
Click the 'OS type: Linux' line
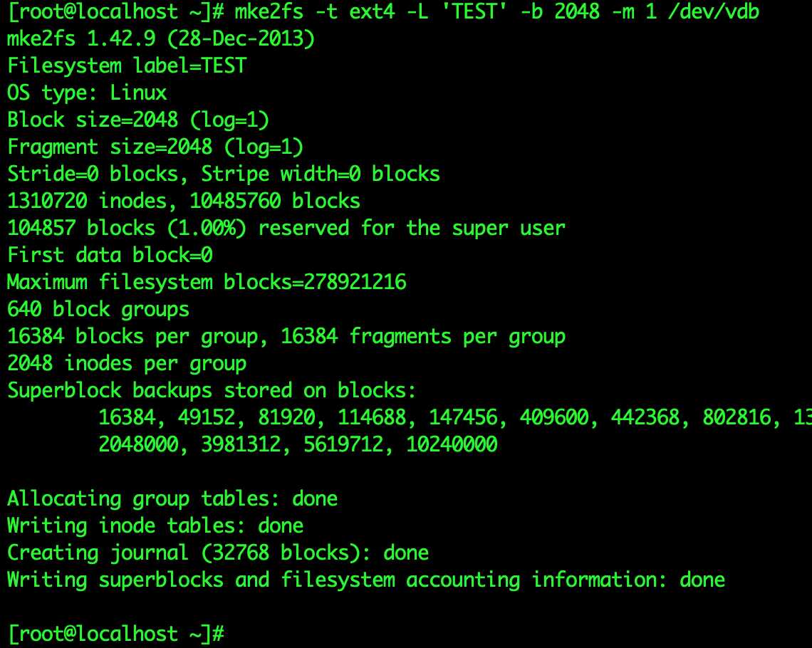tap(87, 93)
